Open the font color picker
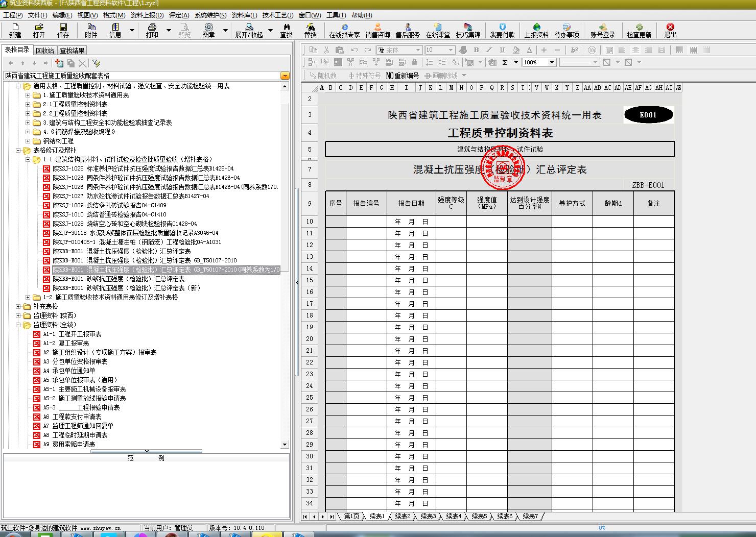The width and height of the screenshot is (756, 537). tap(529, 50)
